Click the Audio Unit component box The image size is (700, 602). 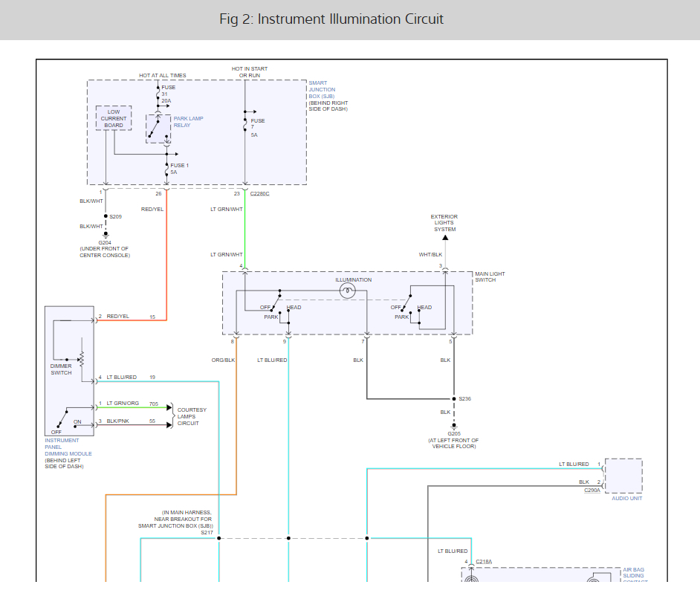click(x=623, y=476)
